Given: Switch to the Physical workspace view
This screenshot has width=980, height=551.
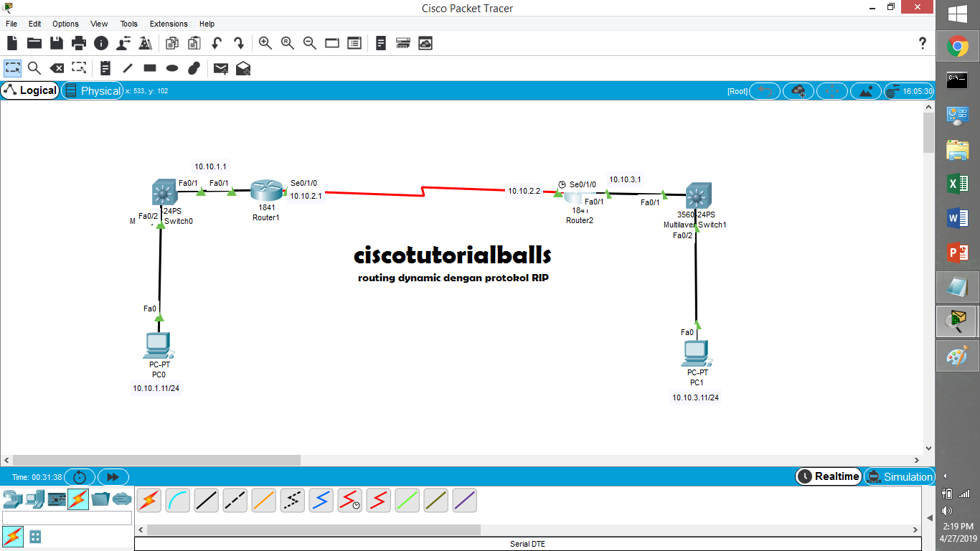Looking at the screenshot, I should point(93,90).
